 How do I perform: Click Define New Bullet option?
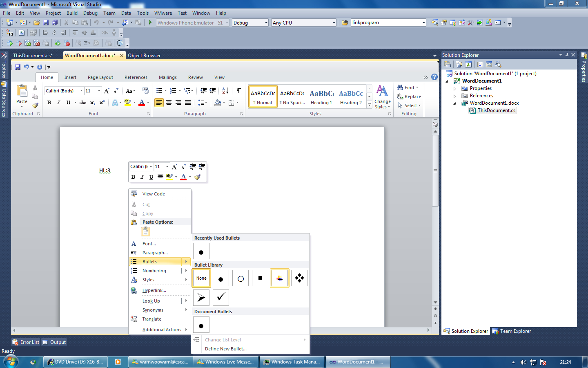(x=225, y=349)
